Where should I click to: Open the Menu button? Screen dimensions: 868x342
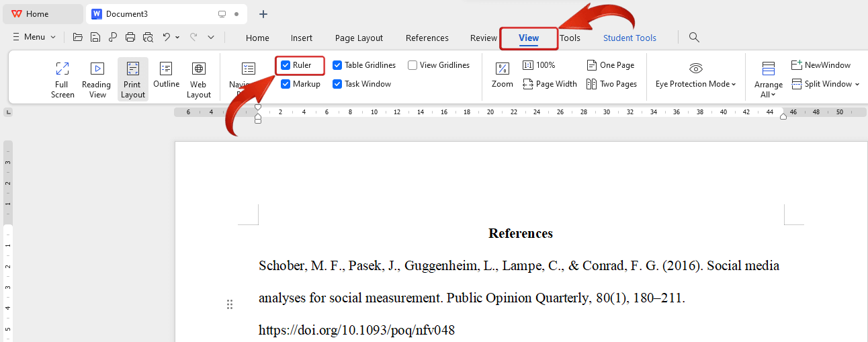coord(34,37)
